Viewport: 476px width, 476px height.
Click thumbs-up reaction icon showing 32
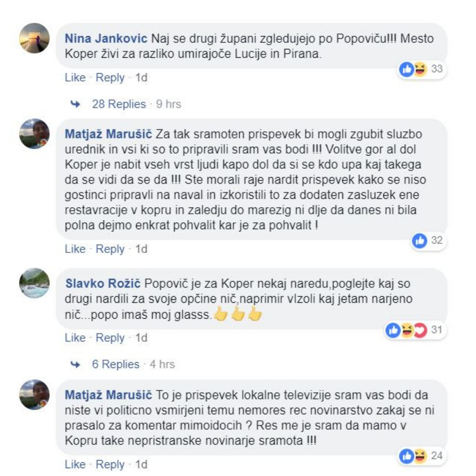(420, 241)
